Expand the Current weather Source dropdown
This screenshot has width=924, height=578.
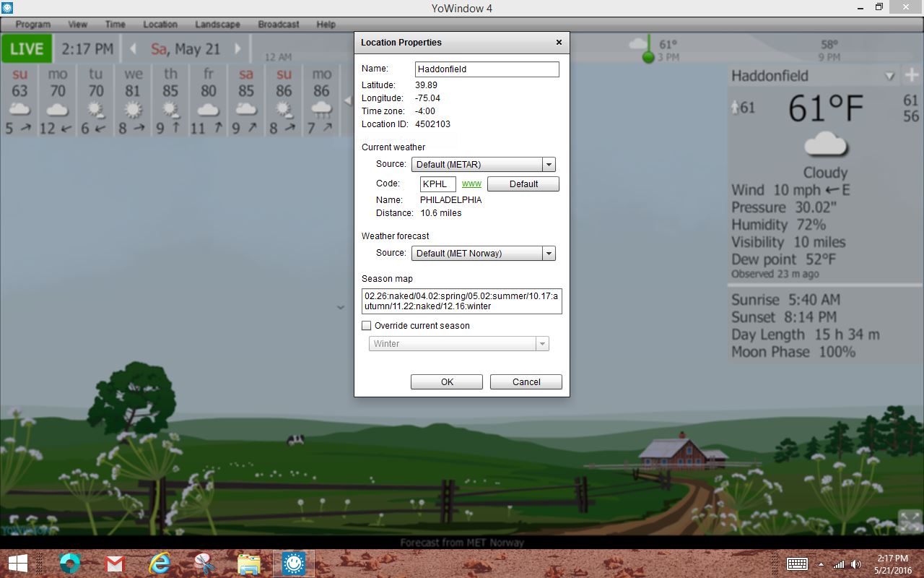tap(549, 165)
